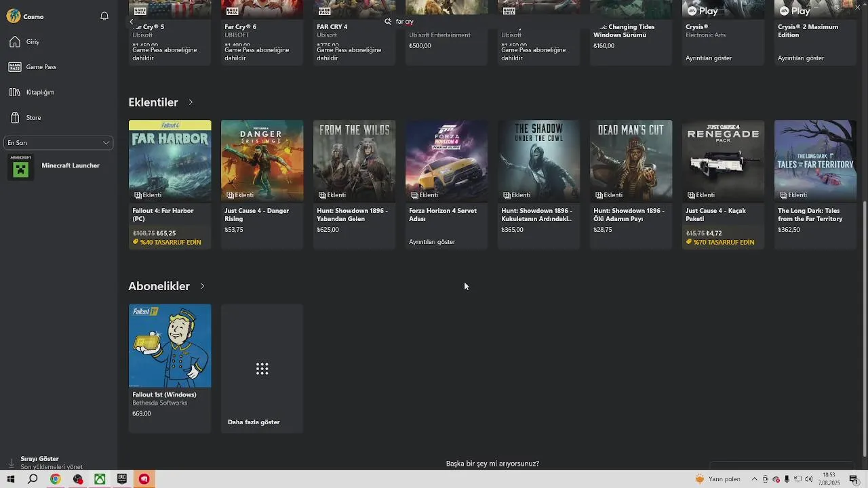Click Eklenti badge on Danger Rising card
Screen dimensions: 868x488
click(x=239, y=195)
